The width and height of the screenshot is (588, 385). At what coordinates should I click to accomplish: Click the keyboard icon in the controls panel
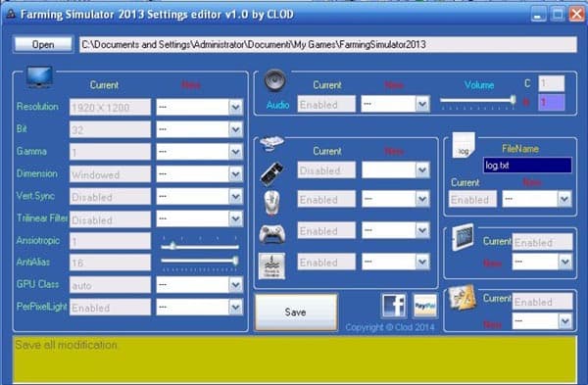[272, 174]
